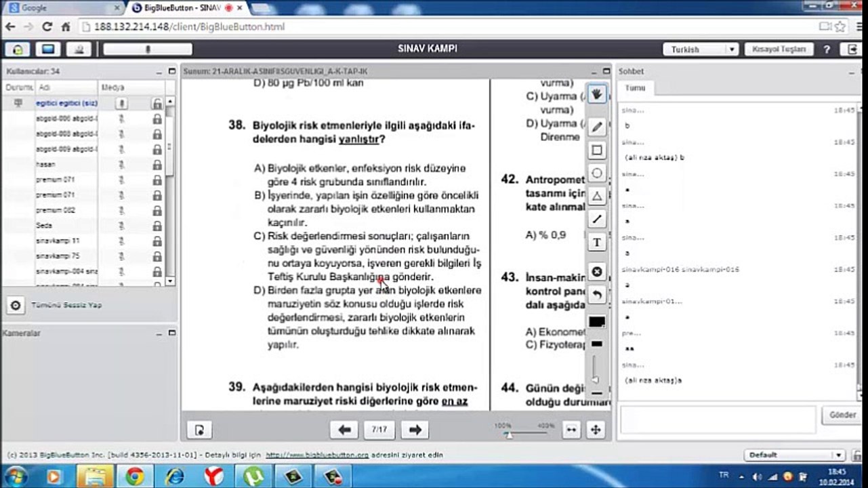
Task: Open the upload presentation icon
Action: [x=200, y=430]
